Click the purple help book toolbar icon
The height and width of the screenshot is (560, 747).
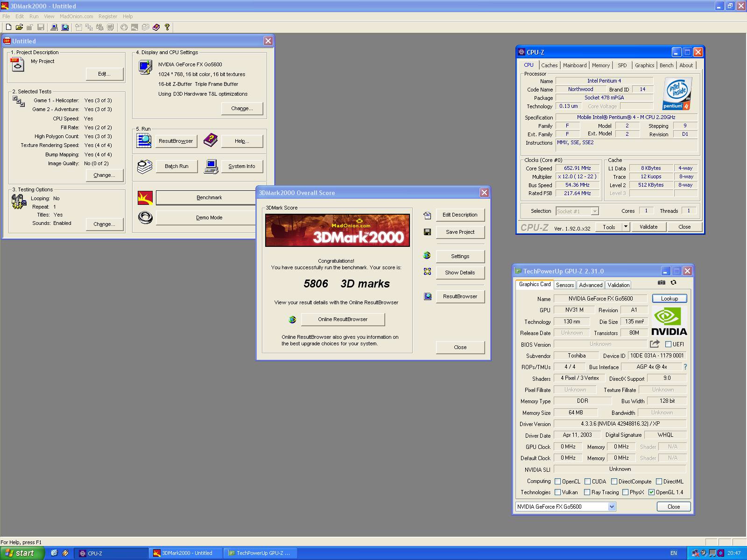pyautogui.click(x=156, y=27)
